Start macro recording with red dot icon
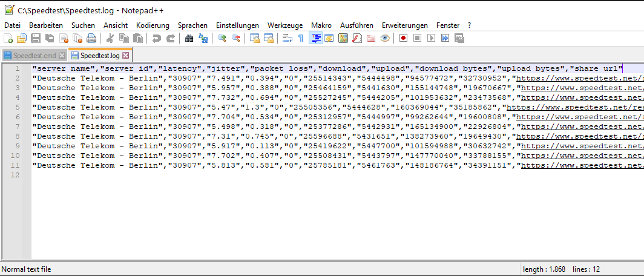 click(404, 39)
